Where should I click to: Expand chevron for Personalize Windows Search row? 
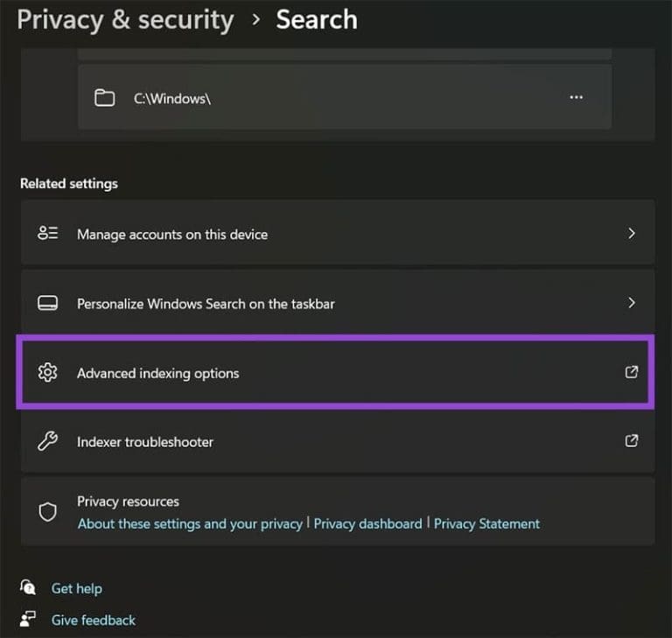tap(631, 303)
